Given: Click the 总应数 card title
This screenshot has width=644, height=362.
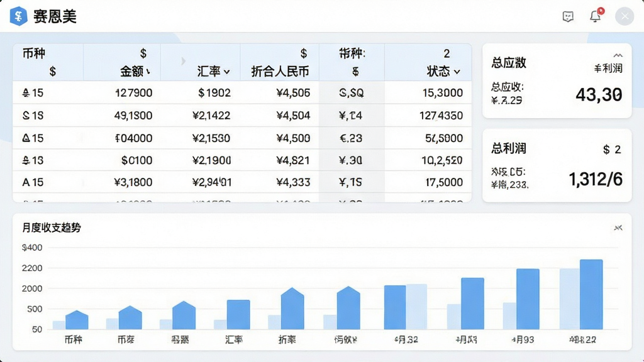Looking at the screenshot, I should [509, 63].
